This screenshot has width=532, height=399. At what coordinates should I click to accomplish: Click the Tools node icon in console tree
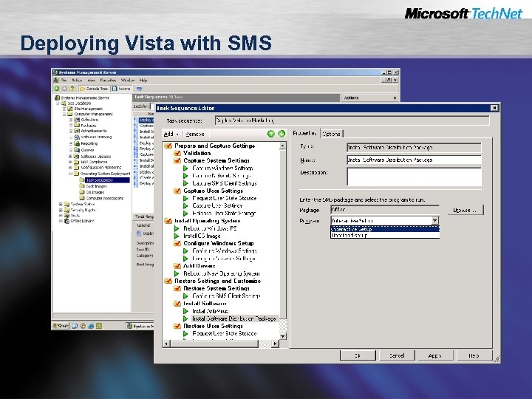(x=66, y=216)
